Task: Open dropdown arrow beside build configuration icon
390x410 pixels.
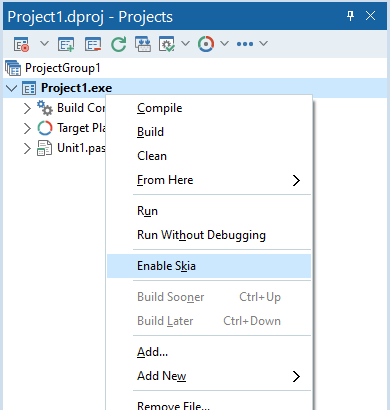Action: coord(186,44)
